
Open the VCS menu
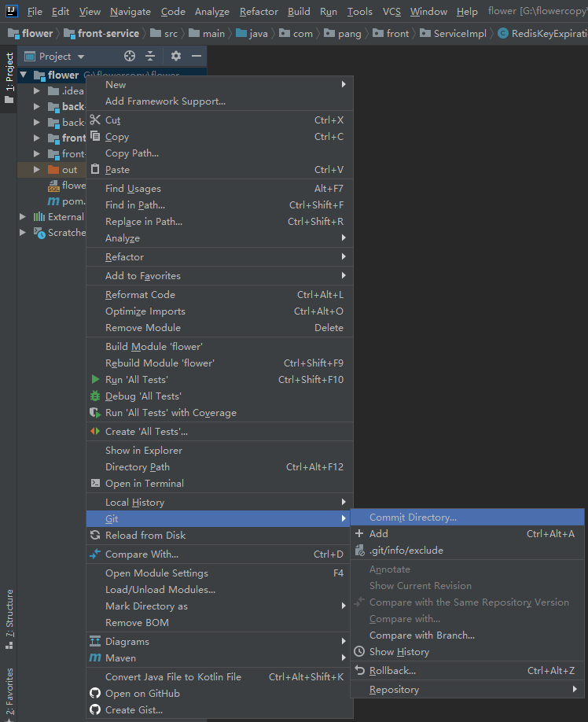391,12
